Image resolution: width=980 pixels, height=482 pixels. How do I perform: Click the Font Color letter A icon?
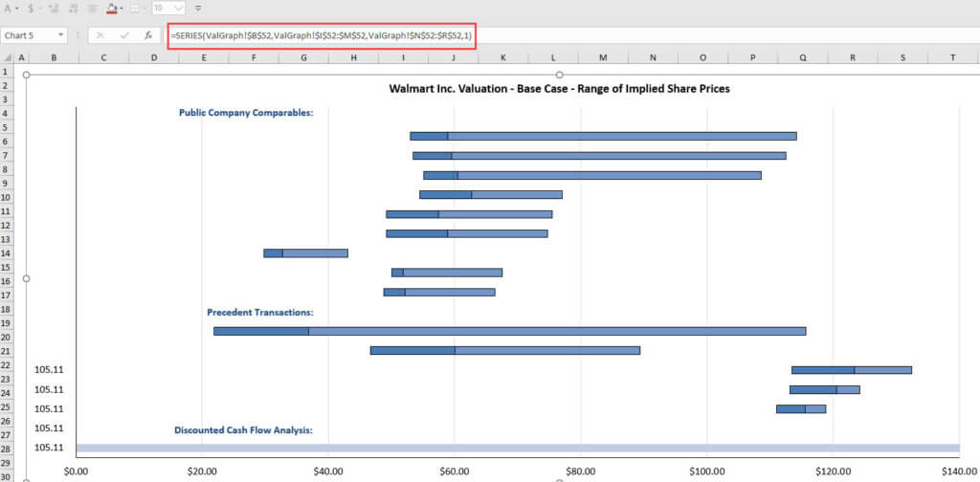(8, 8)
